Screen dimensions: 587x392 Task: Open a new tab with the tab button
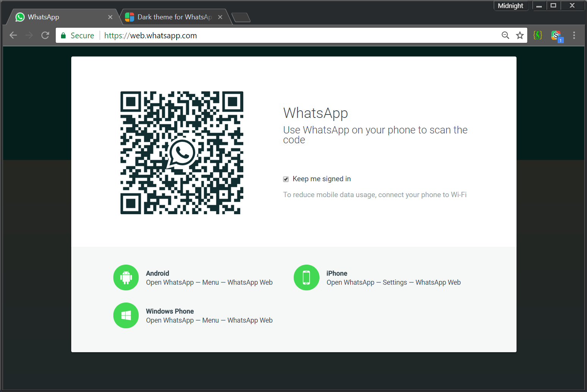[241, 17]
